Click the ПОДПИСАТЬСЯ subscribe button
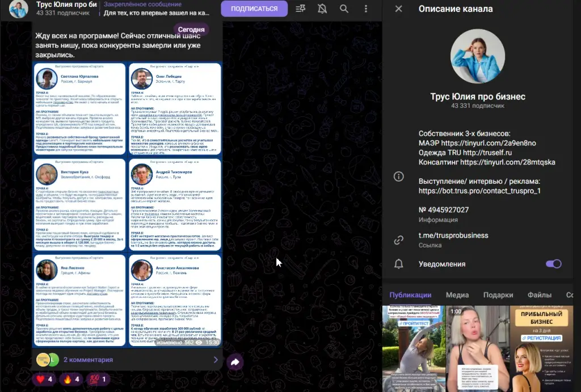The image size is (581, 392). 254,9
